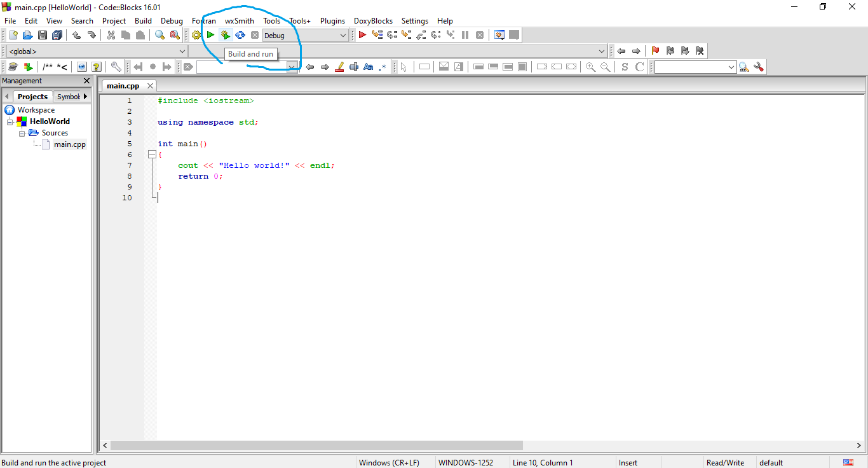Toggle source view S icon
This screenshot has width=868, height=468.
625,67
